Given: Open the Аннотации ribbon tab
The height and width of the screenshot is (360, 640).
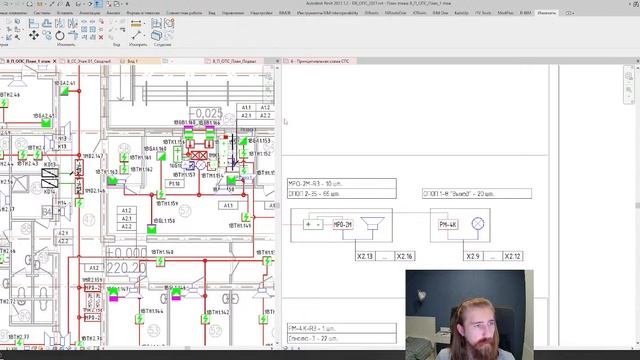Looking at the screenshot, I should point(89,13).
